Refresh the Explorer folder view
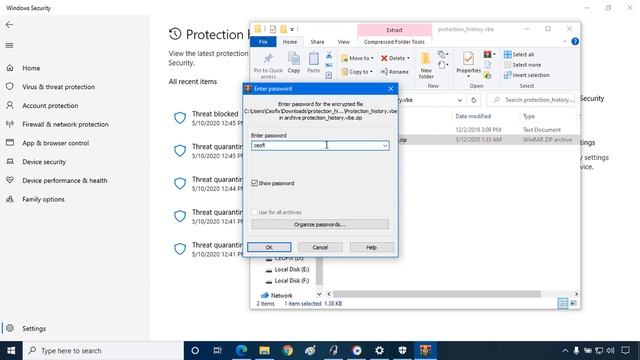 pyautogui.click(x=473, y=100)
